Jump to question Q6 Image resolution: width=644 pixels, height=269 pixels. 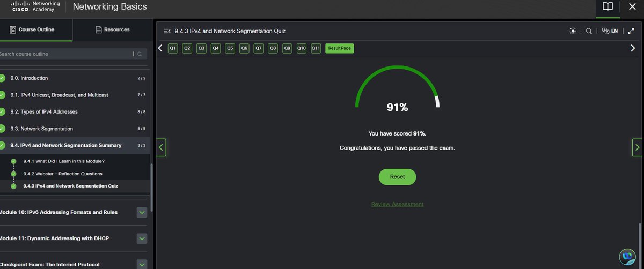(x=244, y=48)
